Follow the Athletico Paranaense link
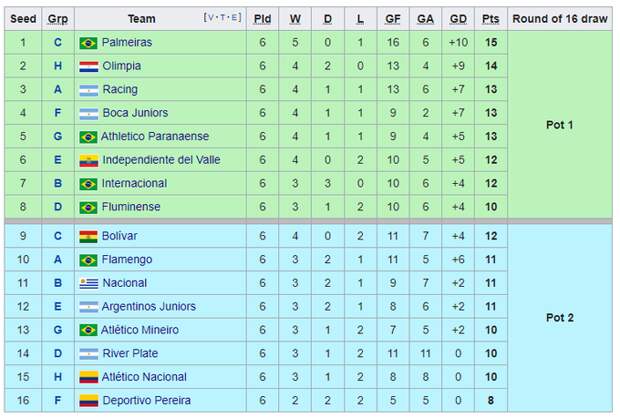Viewport: 620px width, 418px height. pos(155,136)
